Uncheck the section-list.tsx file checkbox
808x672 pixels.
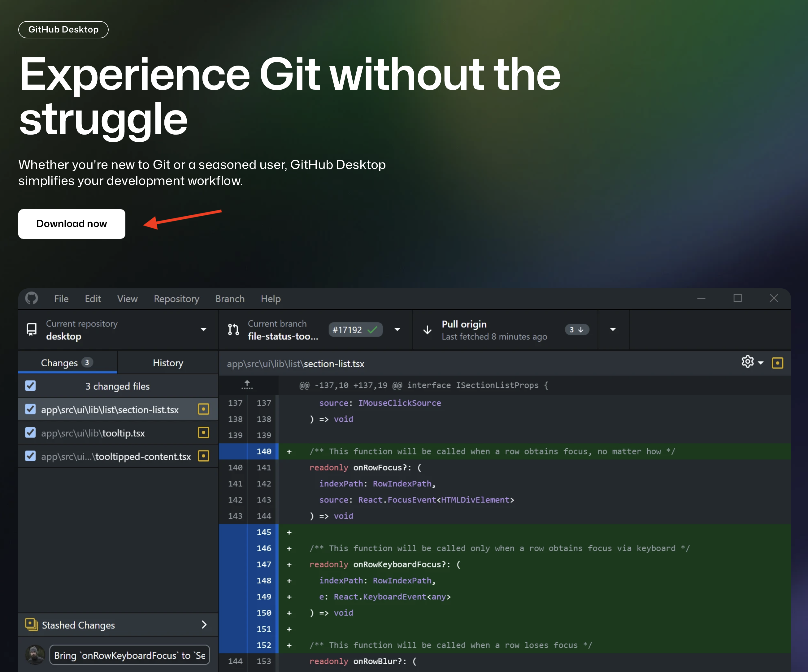[x=30, y=409]
